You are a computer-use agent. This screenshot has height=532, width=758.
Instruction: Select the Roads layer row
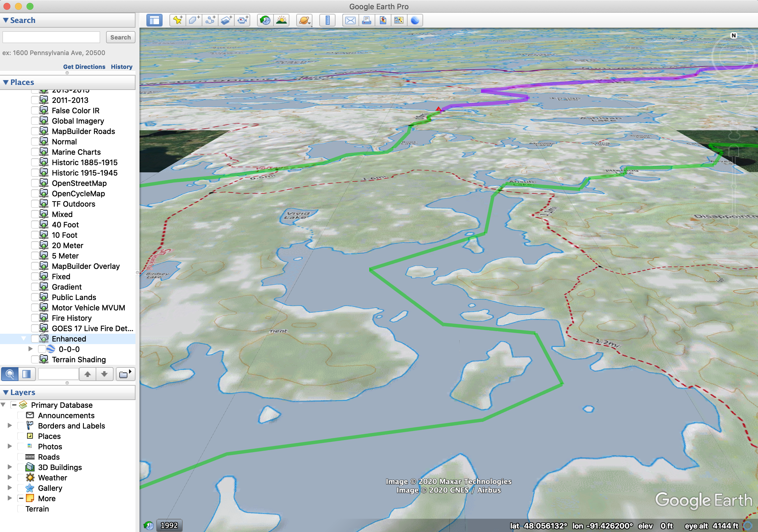tap(49, 457)
